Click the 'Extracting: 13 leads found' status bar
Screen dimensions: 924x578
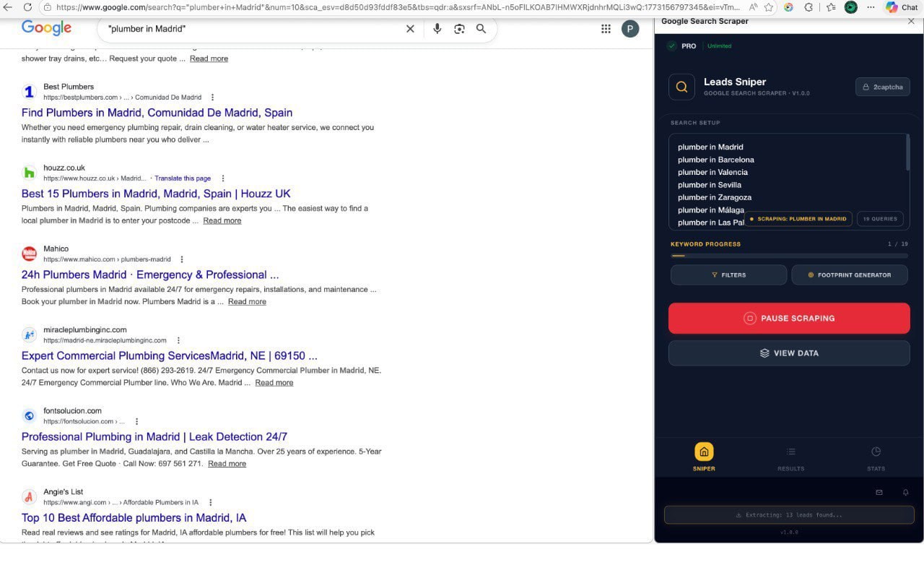click(789, 514)
